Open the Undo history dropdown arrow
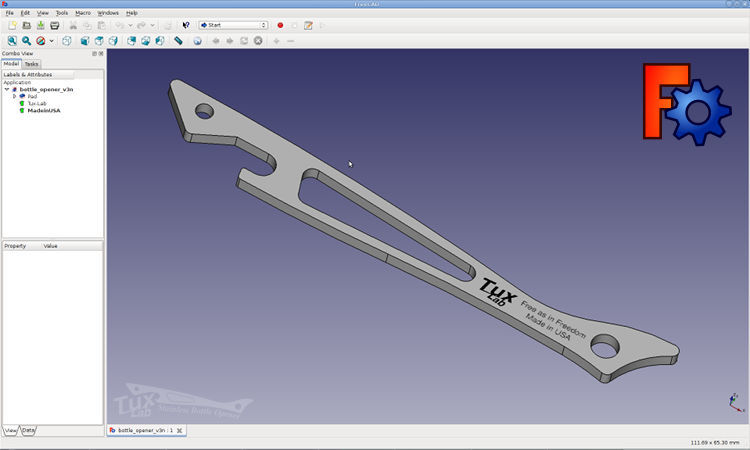This screenshot has height=450, width=750. pos(130,25)
